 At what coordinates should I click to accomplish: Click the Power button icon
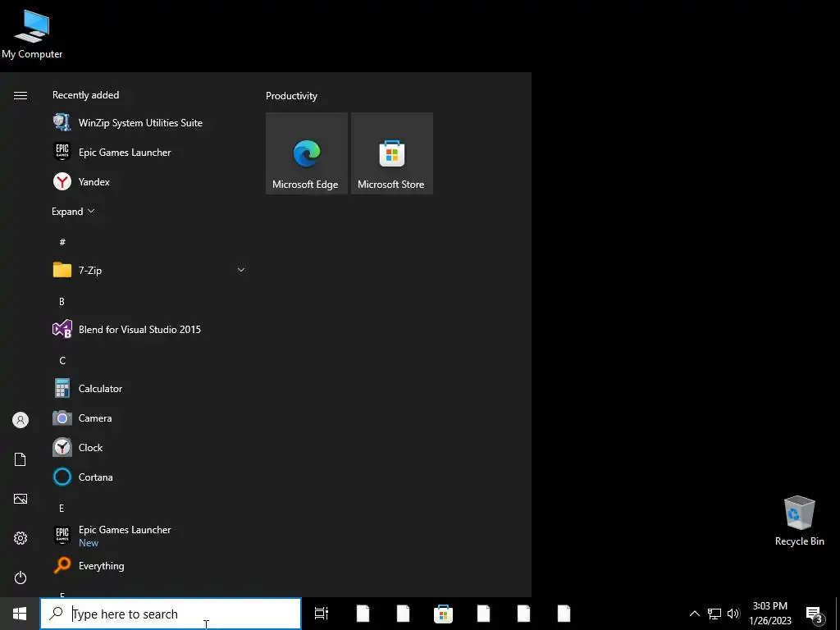[x=21, y=577]
